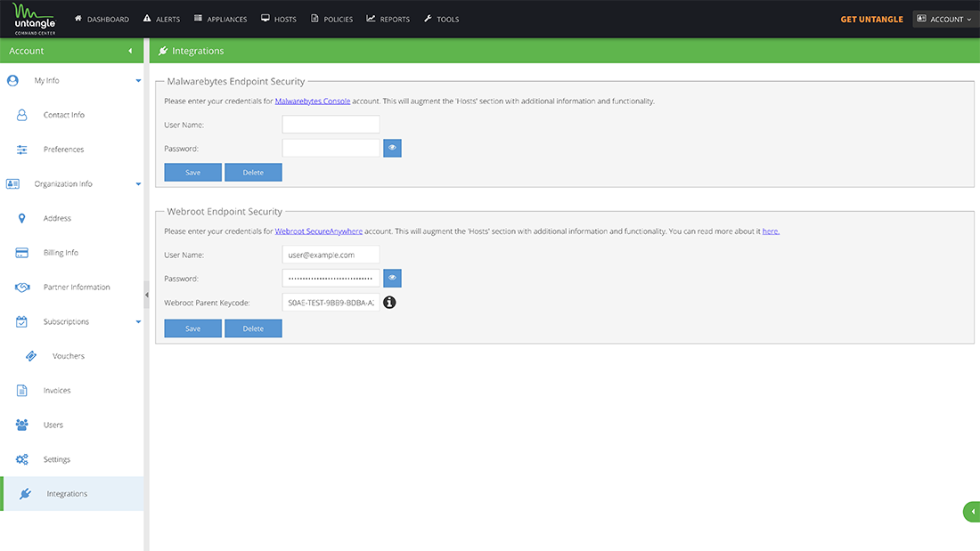Image resolution: width=980 pixels, height=551 pixels.
Task: Collapse the Organization Info section arrow
Action: pos(138,183)
